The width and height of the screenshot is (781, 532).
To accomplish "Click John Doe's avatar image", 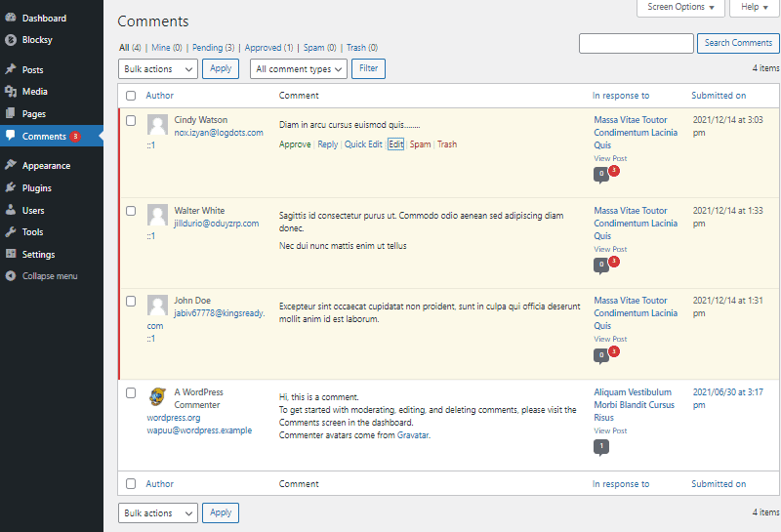I will pos(157,305).
